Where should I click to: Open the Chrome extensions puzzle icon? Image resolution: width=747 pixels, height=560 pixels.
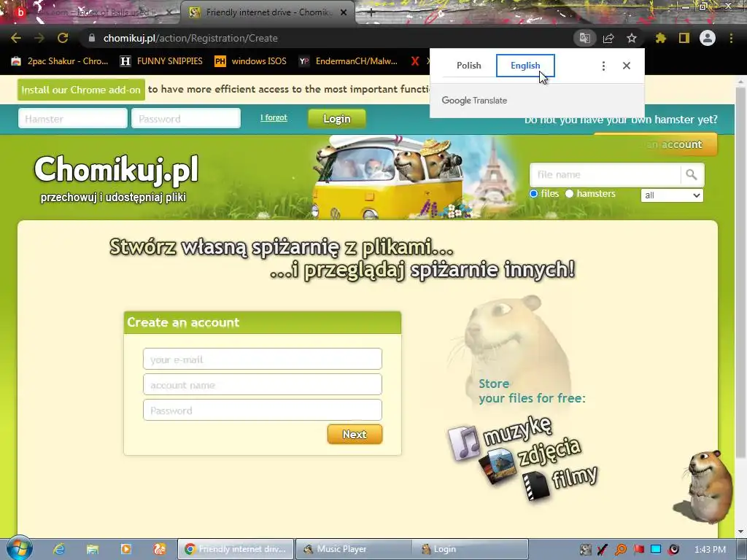click(x=661, y=38)
